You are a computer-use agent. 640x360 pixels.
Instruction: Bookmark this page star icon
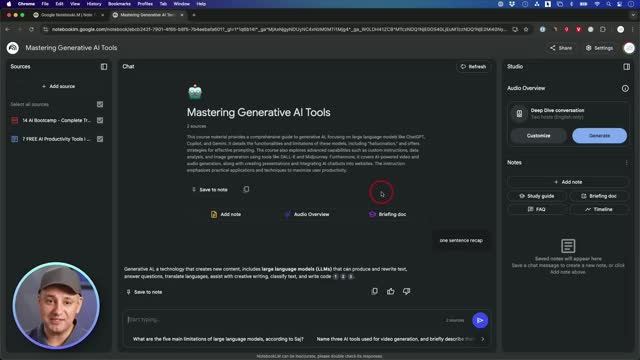(x=526, y=29)
